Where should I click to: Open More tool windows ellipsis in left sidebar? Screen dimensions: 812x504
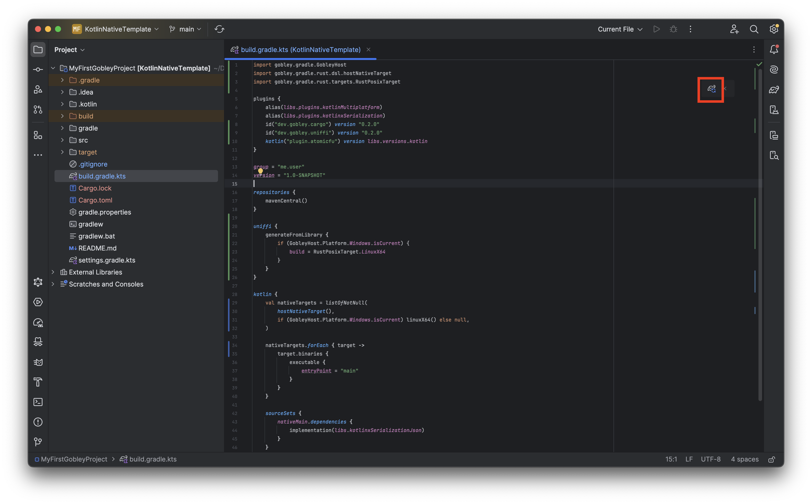coord(38,155)
